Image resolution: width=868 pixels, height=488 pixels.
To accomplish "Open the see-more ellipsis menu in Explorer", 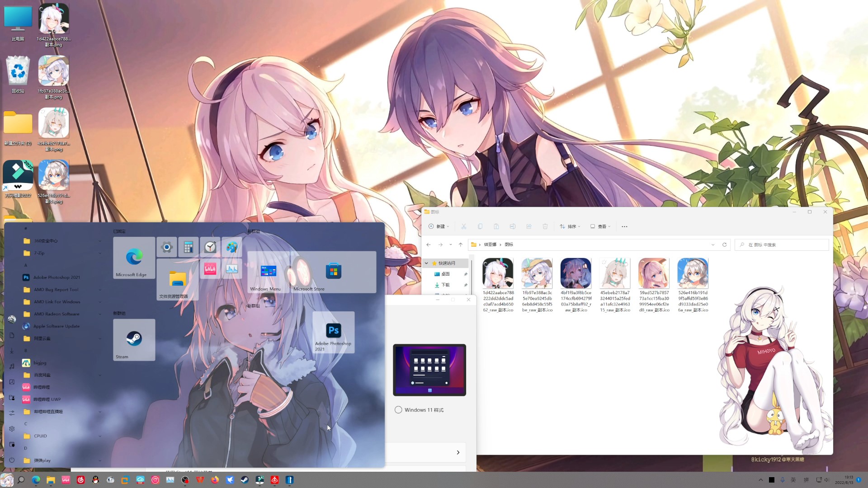I will [x=624, y=226].
